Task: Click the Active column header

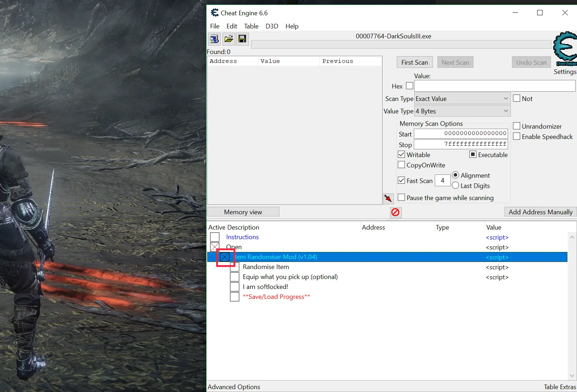Action: [217, 227]
